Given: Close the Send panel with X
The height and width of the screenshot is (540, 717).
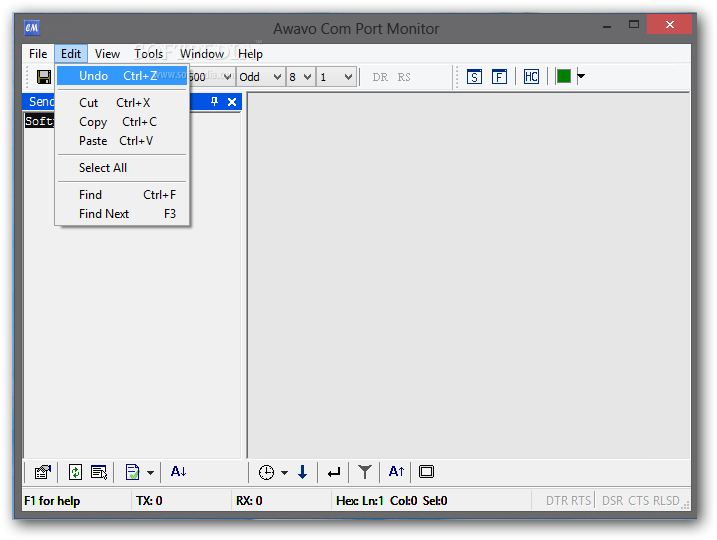Looking at the screenshot, I should (232, 102).
